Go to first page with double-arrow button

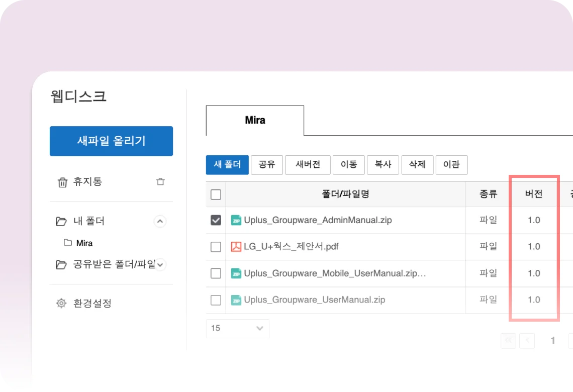coord(508,341)
